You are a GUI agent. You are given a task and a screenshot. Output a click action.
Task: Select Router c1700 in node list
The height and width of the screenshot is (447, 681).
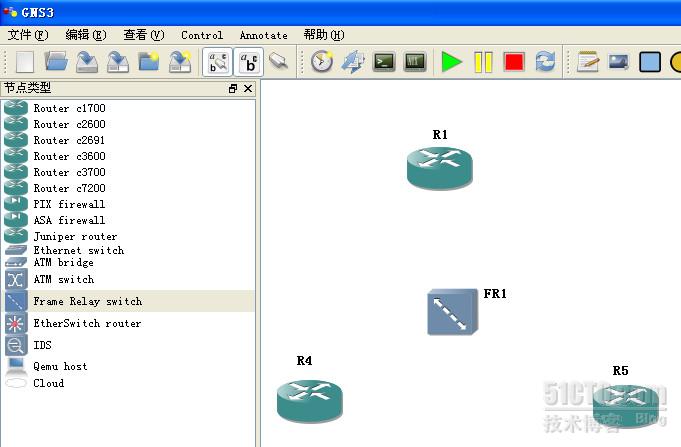point(129,108)
